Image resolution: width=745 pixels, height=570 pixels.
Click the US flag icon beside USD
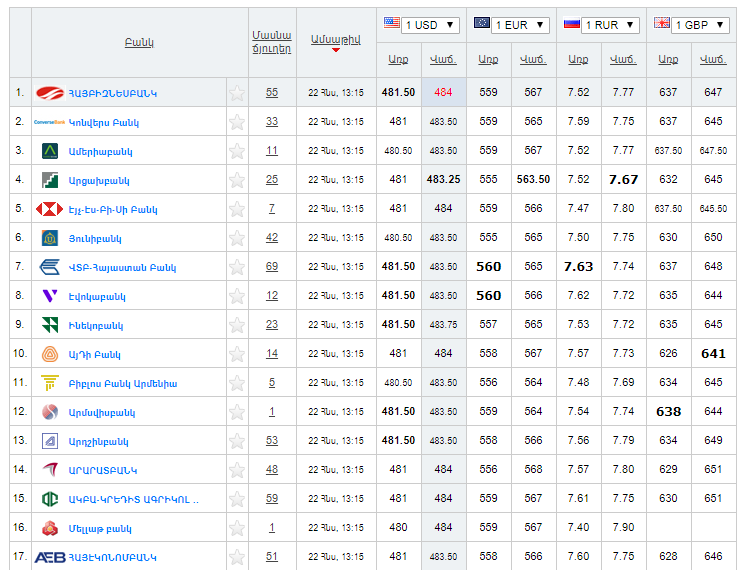click(x=392, y=22)
